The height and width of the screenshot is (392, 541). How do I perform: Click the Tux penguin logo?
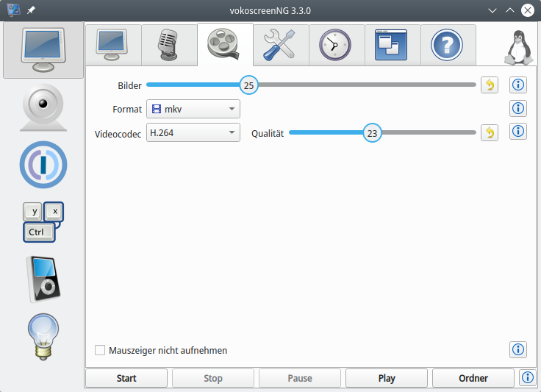(x=519, y=48)
